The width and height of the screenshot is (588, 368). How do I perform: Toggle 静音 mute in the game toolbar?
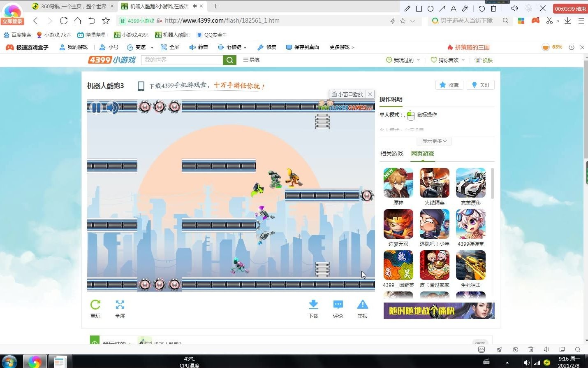pyautogui.click(x=199, y=47)
